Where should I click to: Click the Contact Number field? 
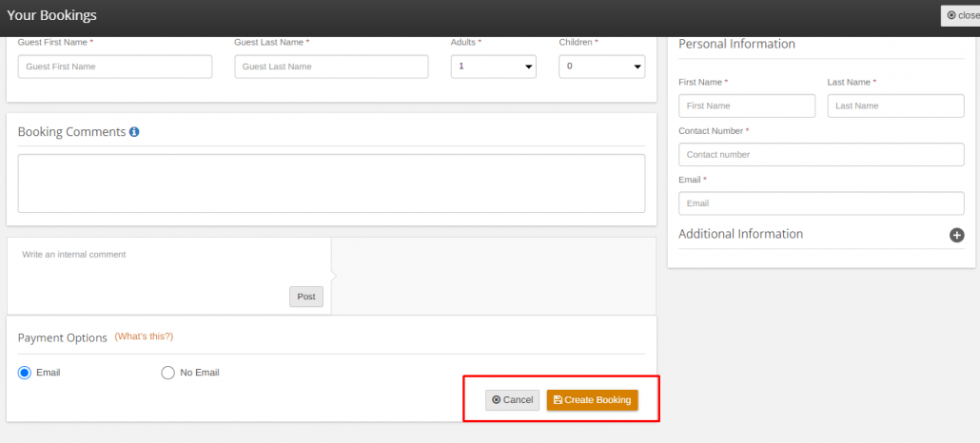(x=821, y=154)
